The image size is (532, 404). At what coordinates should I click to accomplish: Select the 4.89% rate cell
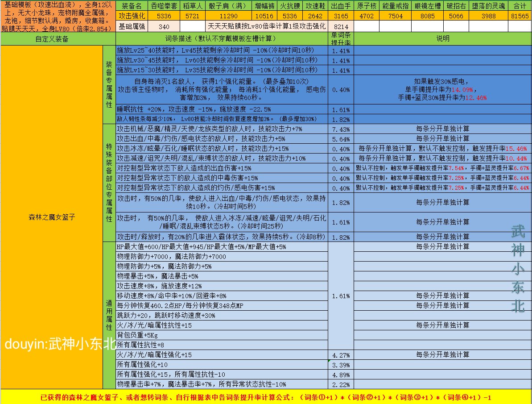point(341,375)
